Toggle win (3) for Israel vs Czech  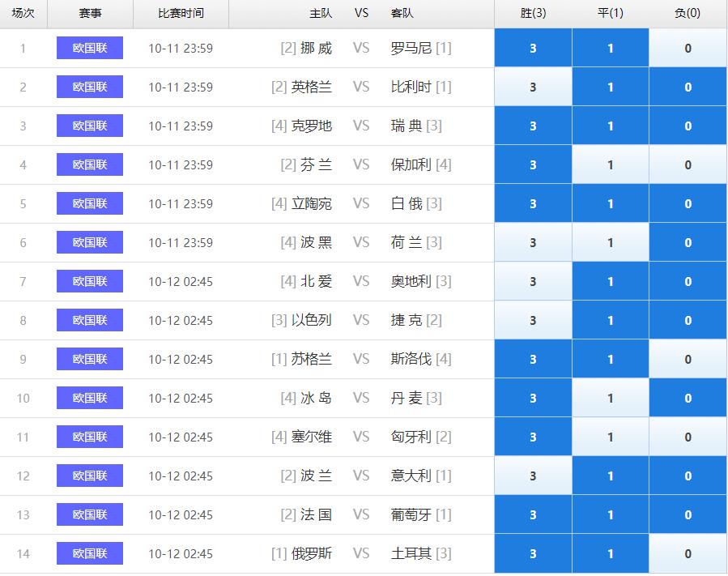tap(533, 320)
